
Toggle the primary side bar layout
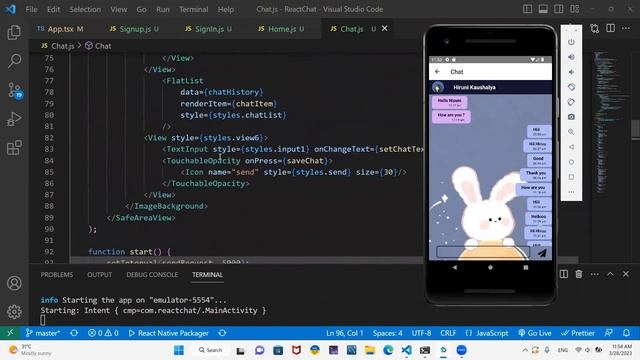(527, 9)
